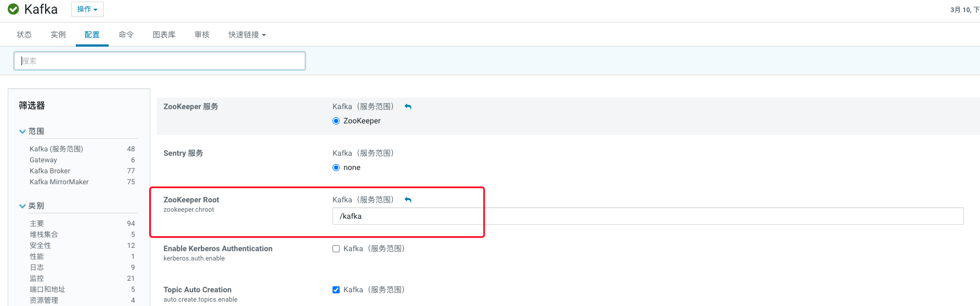The width and height of the screenshot is (980, 306).
Task: Enable Kerberos Authentication checkbox
Action: (x=336, y=249)
